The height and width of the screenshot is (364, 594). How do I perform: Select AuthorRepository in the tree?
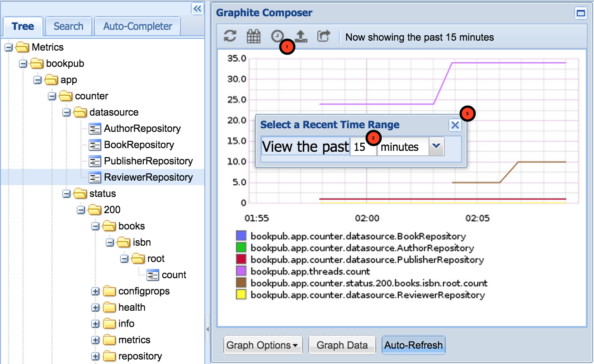pos(142,129)
